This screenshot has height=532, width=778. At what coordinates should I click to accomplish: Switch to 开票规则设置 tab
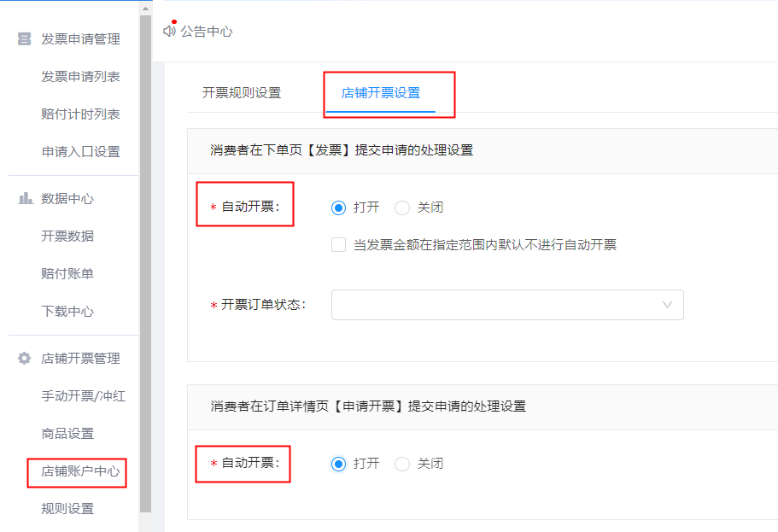point(242,93)
